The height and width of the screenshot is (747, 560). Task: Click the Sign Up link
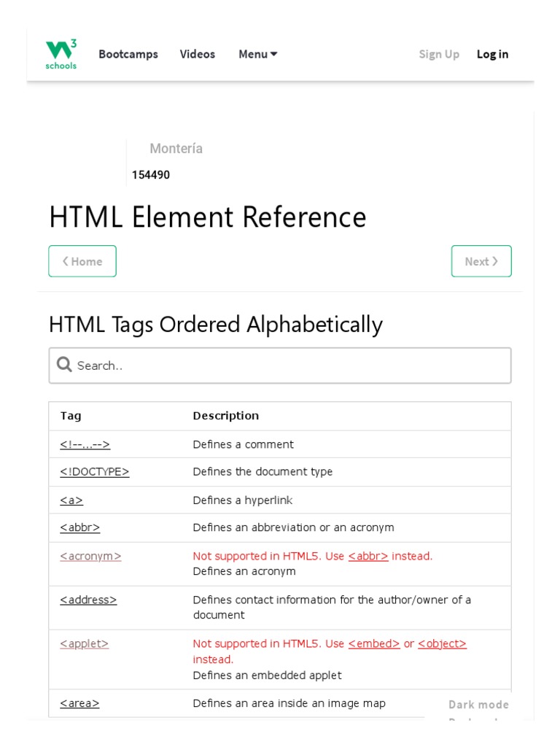pos(439,54)
